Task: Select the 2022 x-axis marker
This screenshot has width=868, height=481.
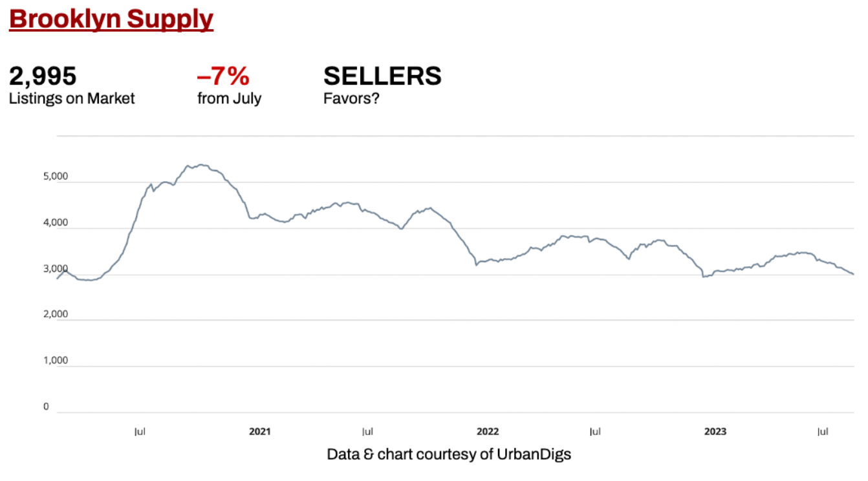Action: pyautogui.click(x=488, y=431)
